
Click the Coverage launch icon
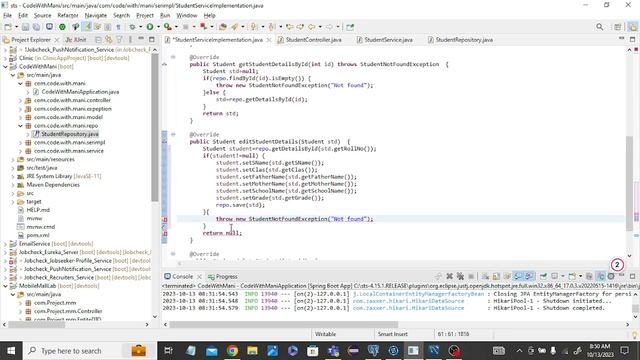pos(167,27)
